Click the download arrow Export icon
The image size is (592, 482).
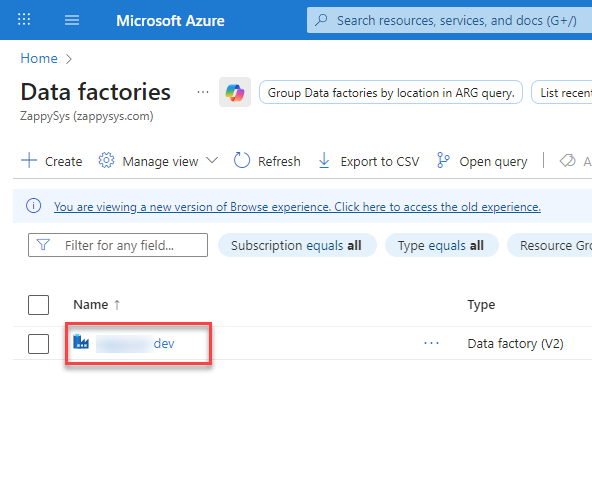tap(324, 160)
